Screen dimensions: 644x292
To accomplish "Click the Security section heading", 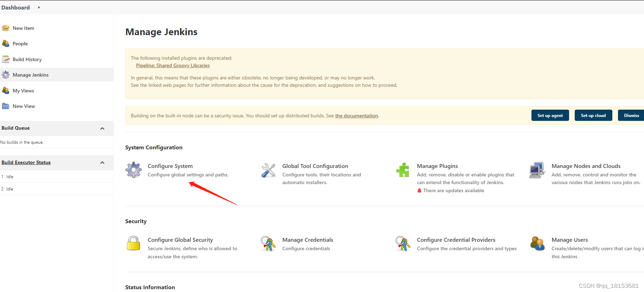I will pos(136,221).
